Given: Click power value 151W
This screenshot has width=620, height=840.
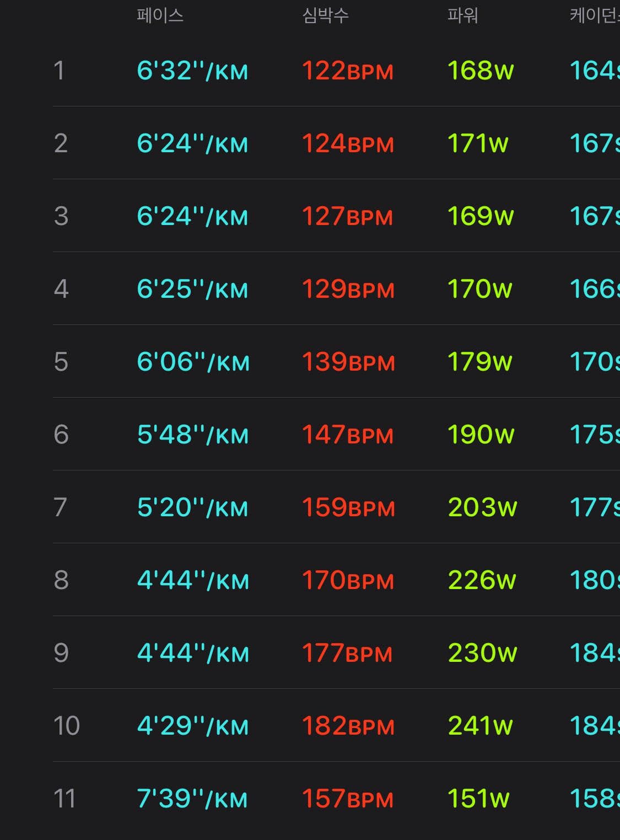Looking at the screenshot, I should click(478, 799).
